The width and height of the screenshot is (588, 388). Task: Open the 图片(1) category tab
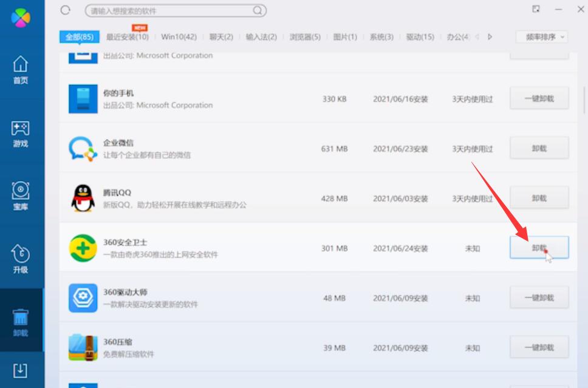click(345, 37)
